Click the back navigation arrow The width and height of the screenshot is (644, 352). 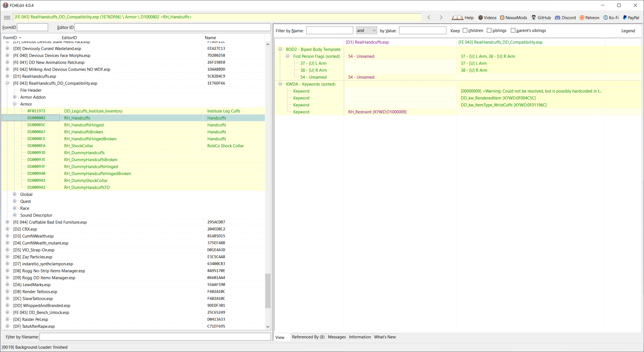[x=429, y=17]
